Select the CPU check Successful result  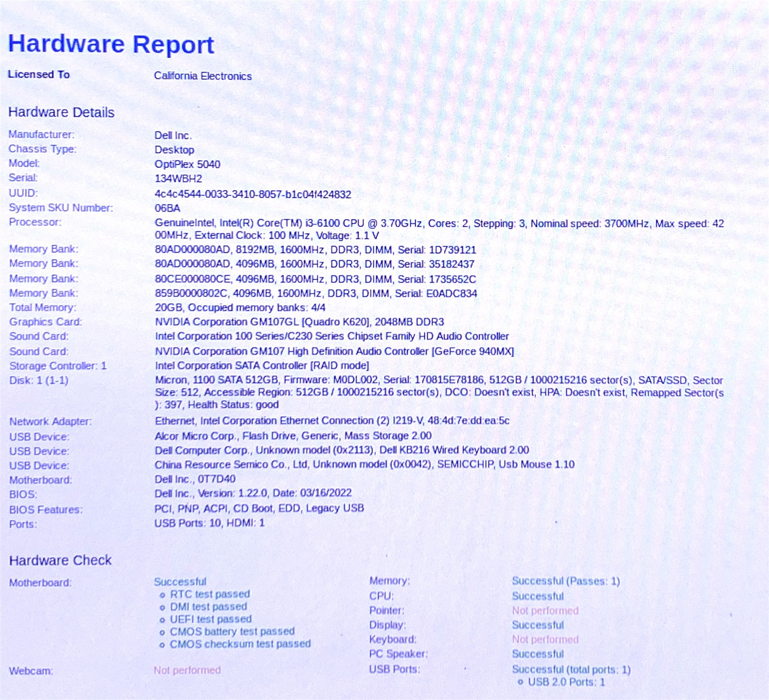tap(538, 596)
